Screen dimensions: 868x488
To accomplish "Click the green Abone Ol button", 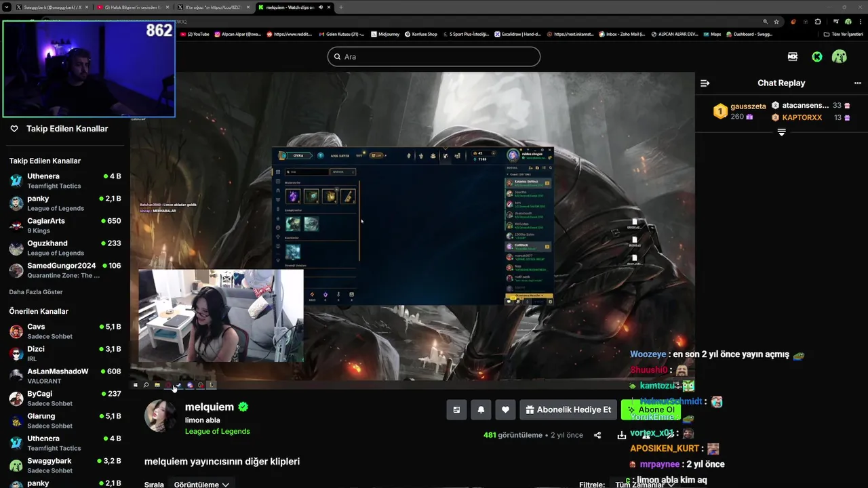I will click(650, 409).
